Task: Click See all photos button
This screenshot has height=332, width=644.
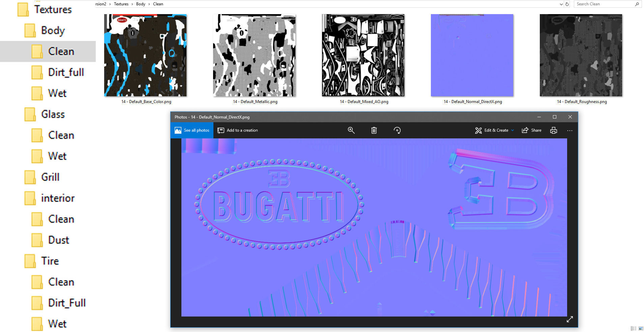Action: (x=192, y=130)
